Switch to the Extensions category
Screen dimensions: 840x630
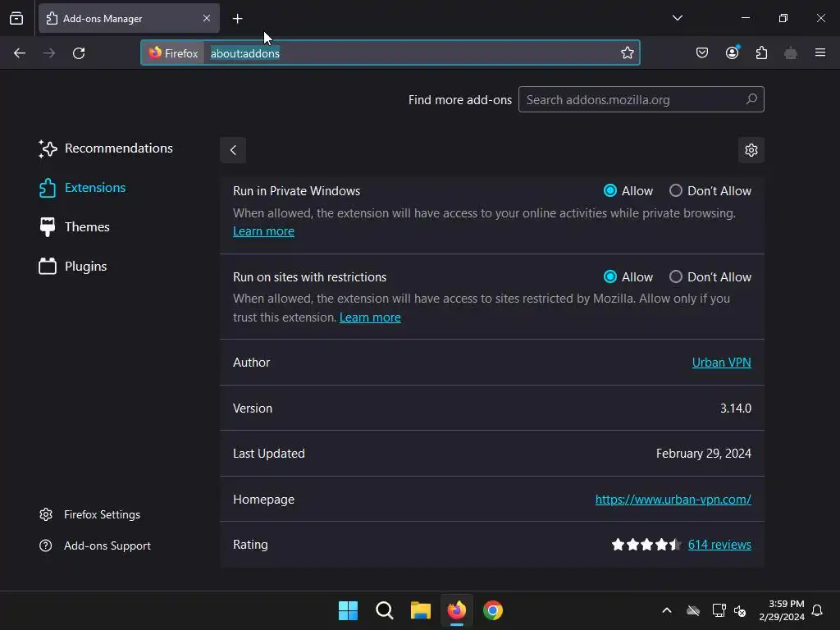coord(83,188)
